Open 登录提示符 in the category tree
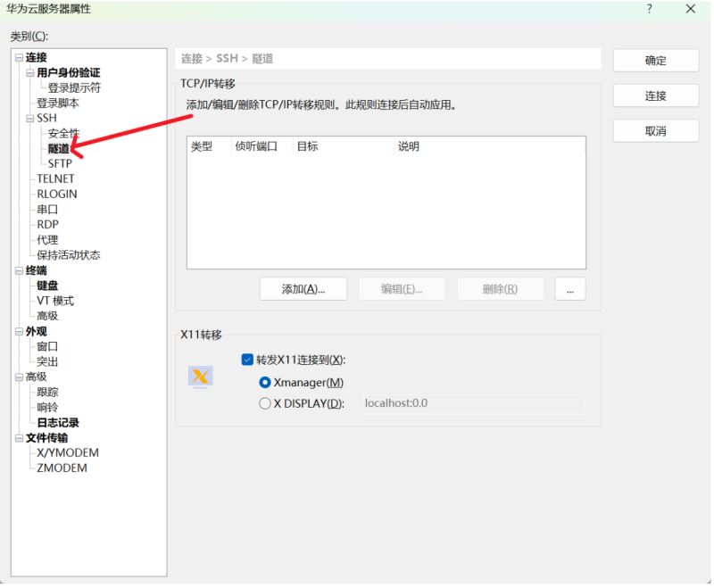 click(x=74, y=87)
